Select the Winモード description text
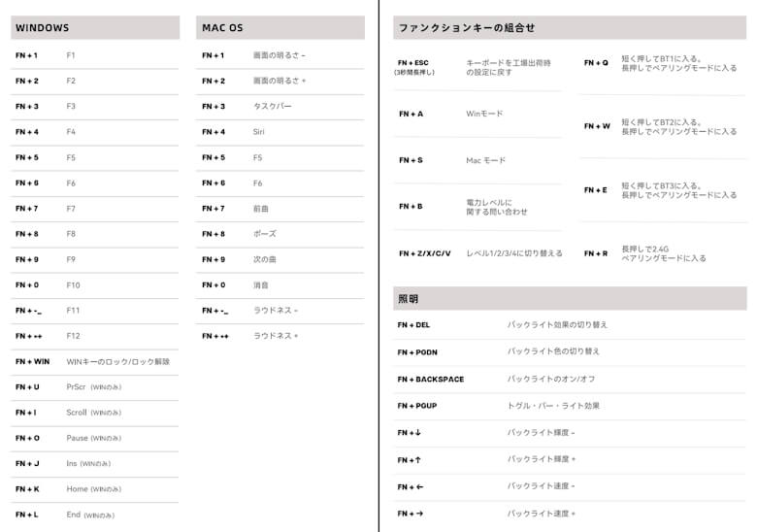 pos(484,114)
